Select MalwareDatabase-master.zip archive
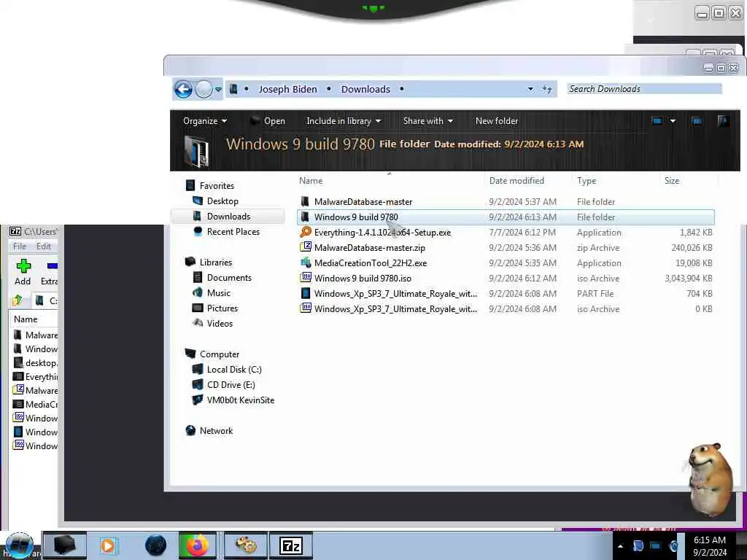This screenshot has width=747, height=560. 505,248
